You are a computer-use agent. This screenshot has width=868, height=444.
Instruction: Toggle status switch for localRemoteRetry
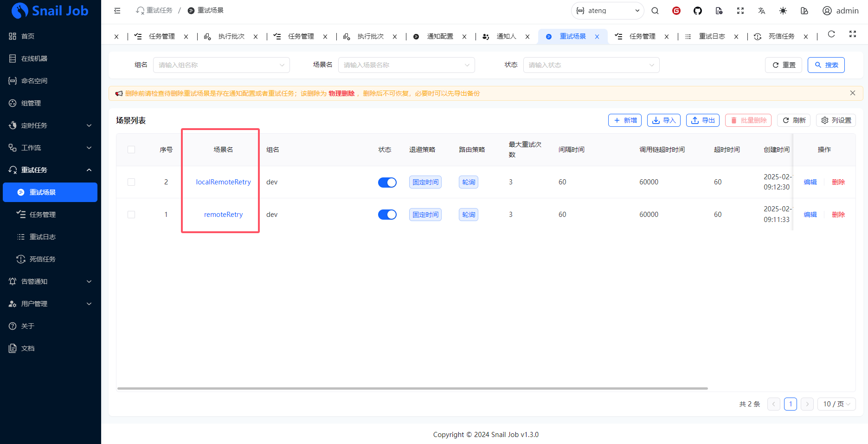387,183
